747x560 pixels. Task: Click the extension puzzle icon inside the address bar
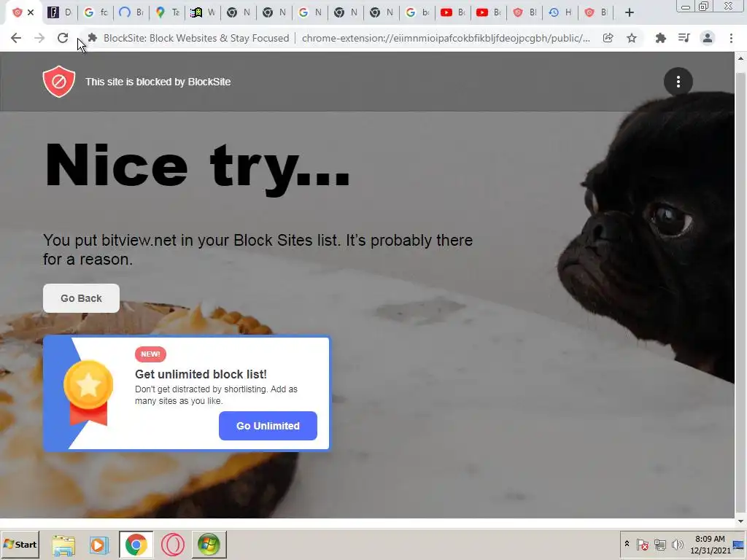(x=93, y=38)
